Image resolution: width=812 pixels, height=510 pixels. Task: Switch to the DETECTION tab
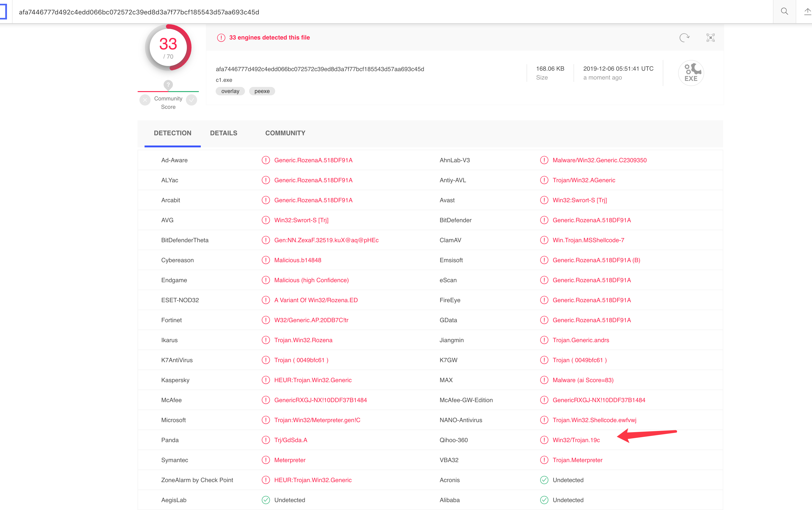(173, 133)
